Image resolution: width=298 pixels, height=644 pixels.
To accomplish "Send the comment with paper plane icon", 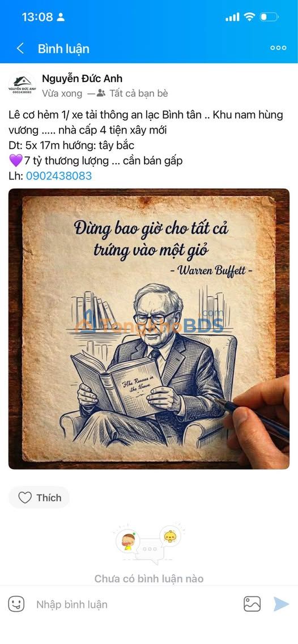I will click(x=281, y=604).
